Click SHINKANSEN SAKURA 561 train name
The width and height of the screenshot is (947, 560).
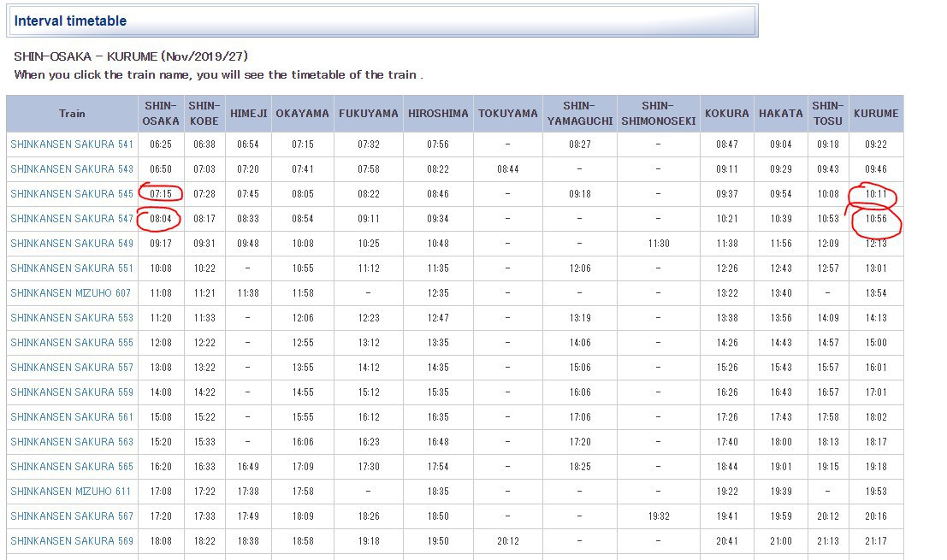72,416
